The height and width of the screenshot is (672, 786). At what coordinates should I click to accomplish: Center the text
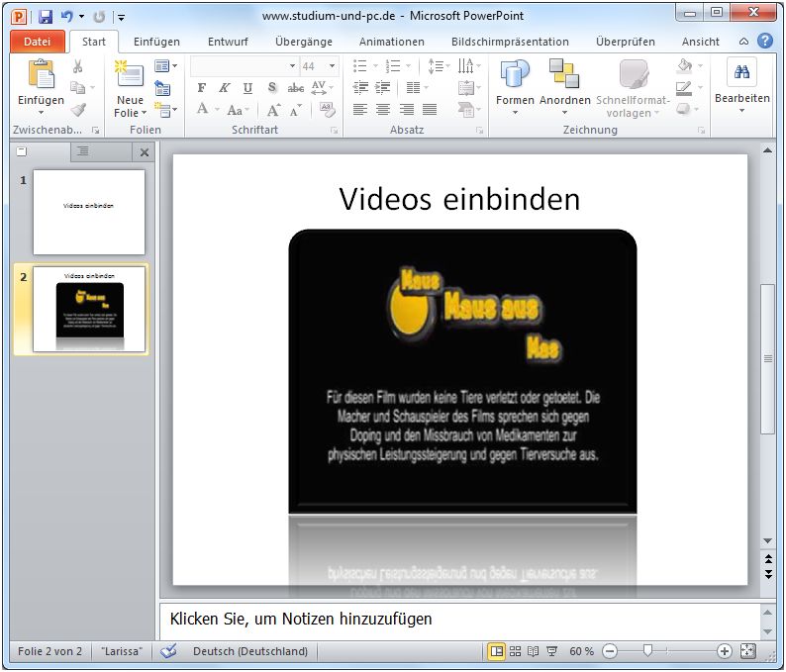383,109
